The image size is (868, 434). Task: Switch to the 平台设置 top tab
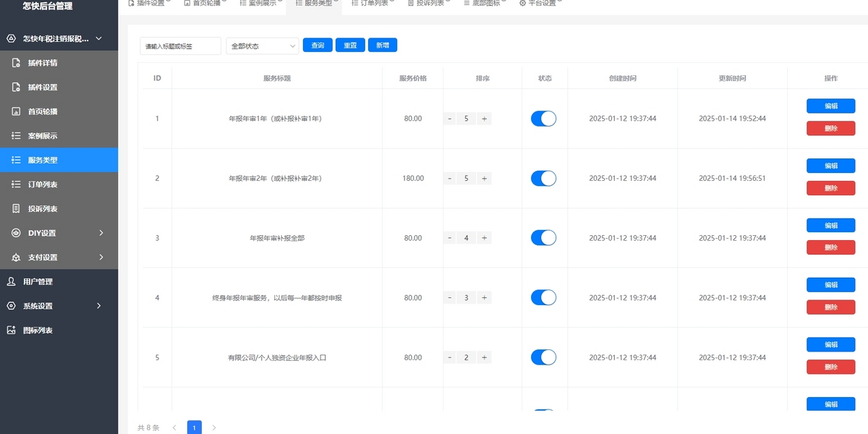tap(539, 3)
